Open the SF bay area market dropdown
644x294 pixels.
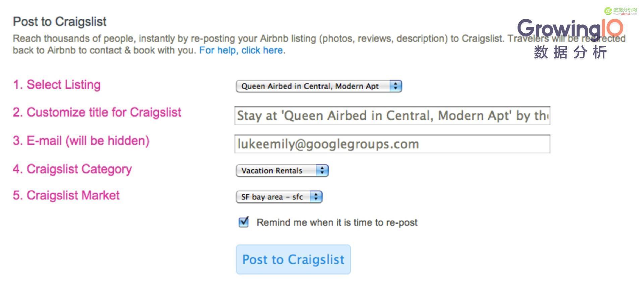(x=279, y=197)
